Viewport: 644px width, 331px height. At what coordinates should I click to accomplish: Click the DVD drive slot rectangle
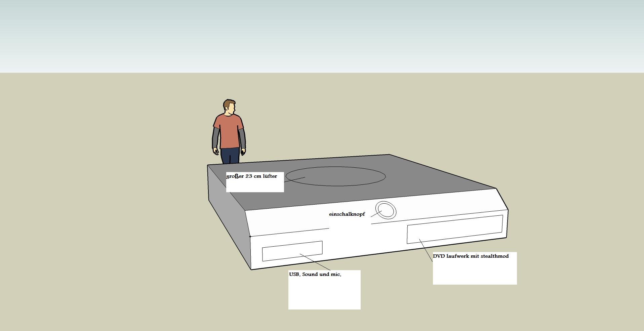(454, 229)
